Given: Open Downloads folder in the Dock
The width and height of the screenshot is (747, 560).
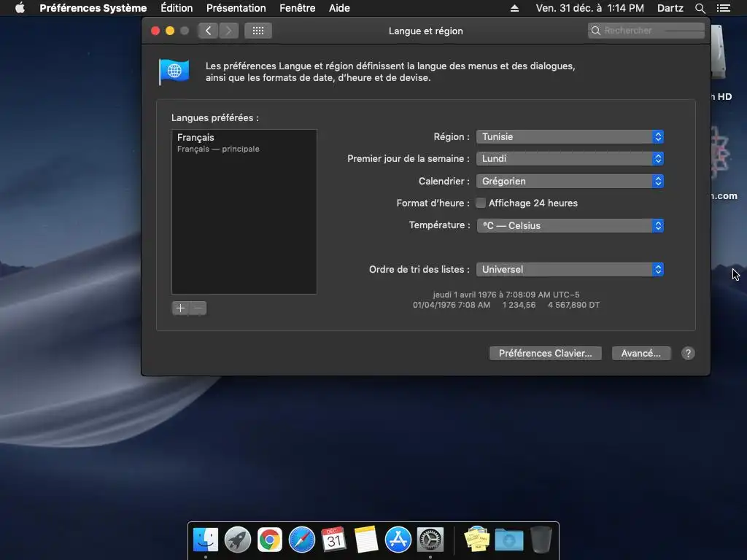Looking at the screenshot, I should (508, 540).
